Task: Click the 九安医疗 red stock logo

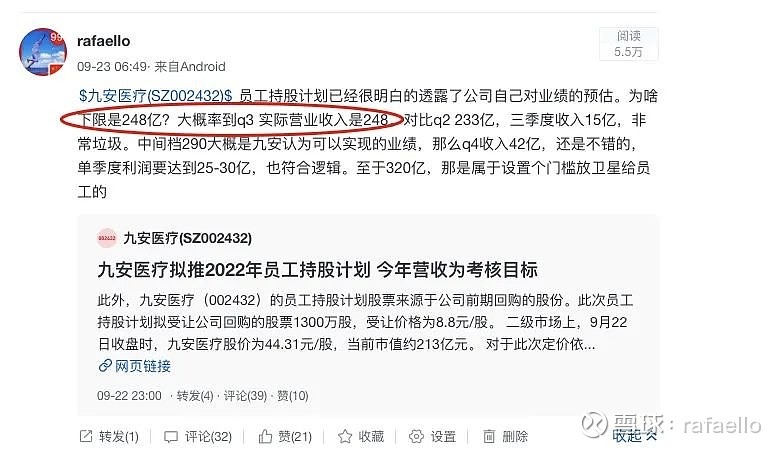Action: (106, 238)
